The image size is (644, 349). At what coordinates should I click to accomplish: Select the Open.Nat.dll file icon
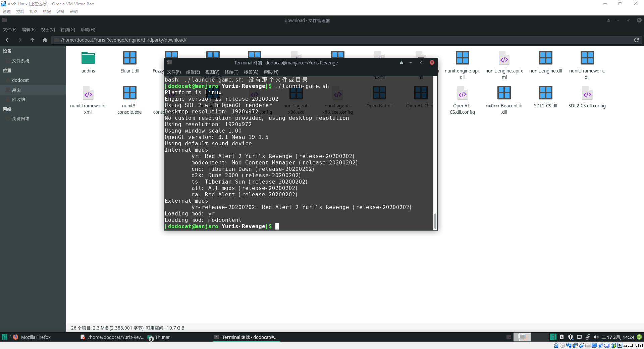(379, 93)
